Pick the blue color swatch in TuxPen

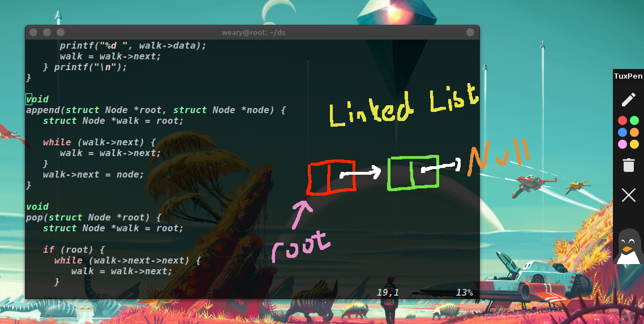point(622,132)
